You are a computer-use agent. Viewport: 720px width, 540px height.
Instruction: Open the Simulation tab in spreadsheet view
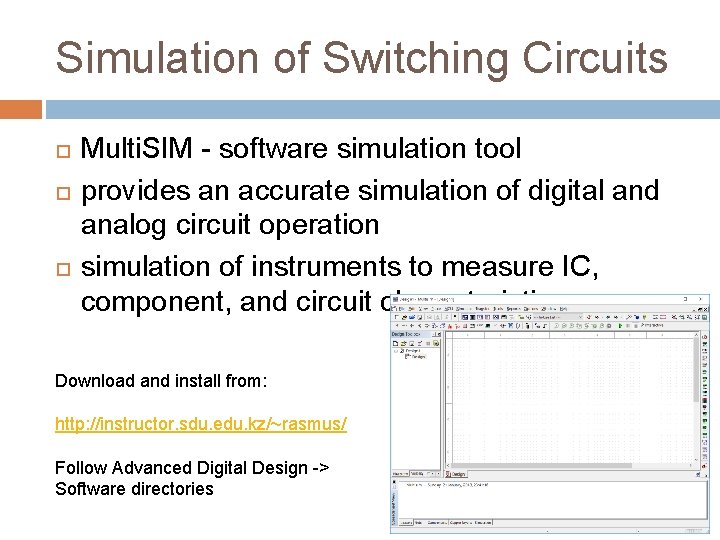click(x=483, y=523)
